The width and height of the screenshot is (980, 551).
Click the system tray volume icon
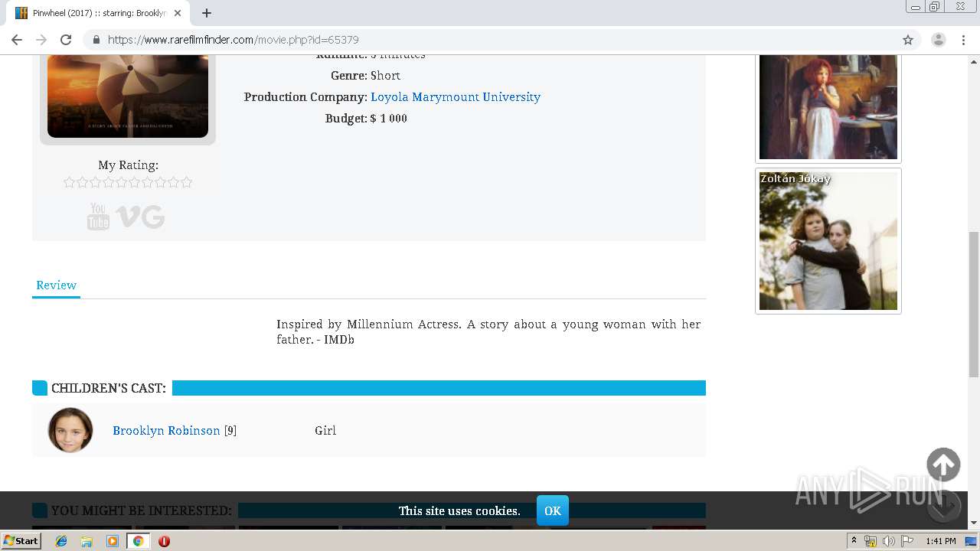[x=888, y=541]
